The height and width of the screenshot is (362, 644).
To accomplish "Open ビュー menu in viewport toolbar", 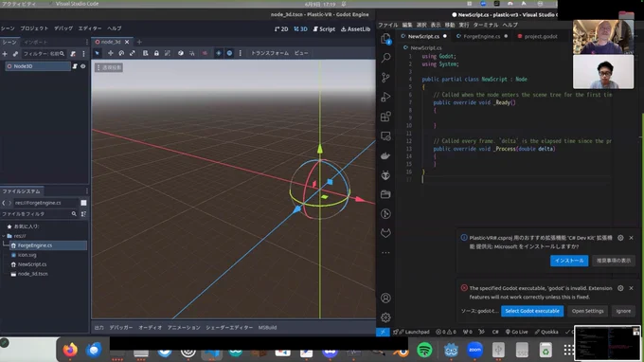I will (301, 53).
